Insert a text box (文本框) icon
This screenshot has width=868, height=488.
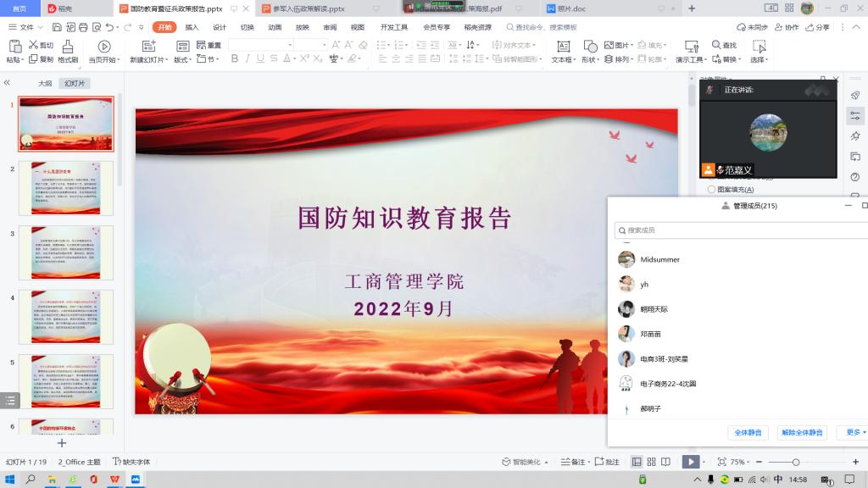click(562, 47)
